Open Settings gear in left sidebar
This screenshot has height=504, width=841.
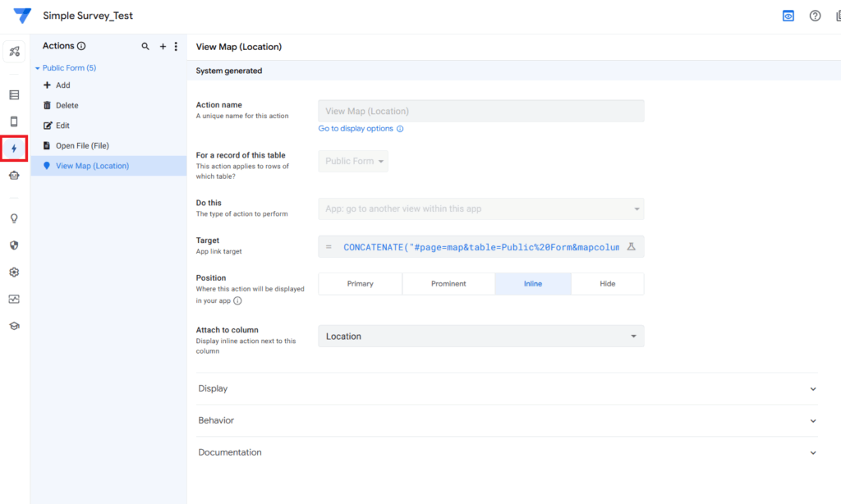(x=14, y=273)
